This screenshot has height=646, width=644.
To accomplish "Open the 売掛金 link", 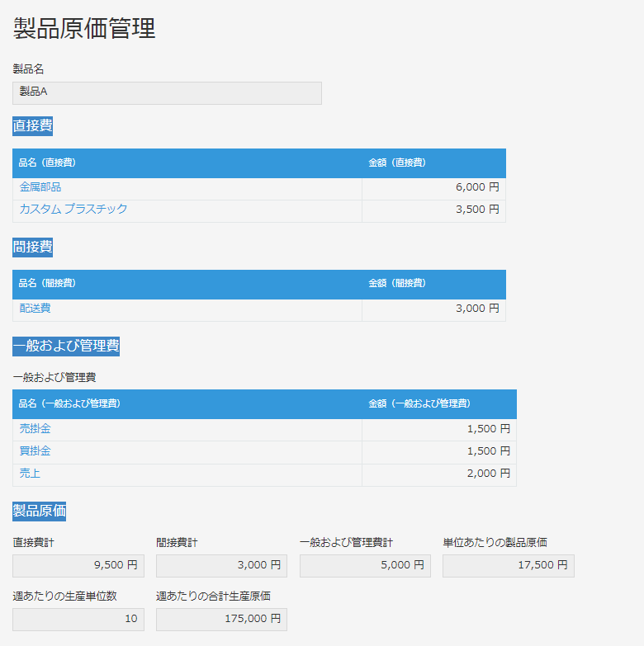I will pos(35,428).
